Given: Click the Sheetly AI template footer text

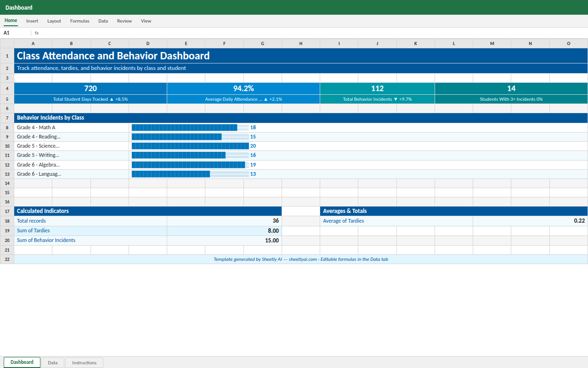Looking at the screenshot, I should coord(301,259).
